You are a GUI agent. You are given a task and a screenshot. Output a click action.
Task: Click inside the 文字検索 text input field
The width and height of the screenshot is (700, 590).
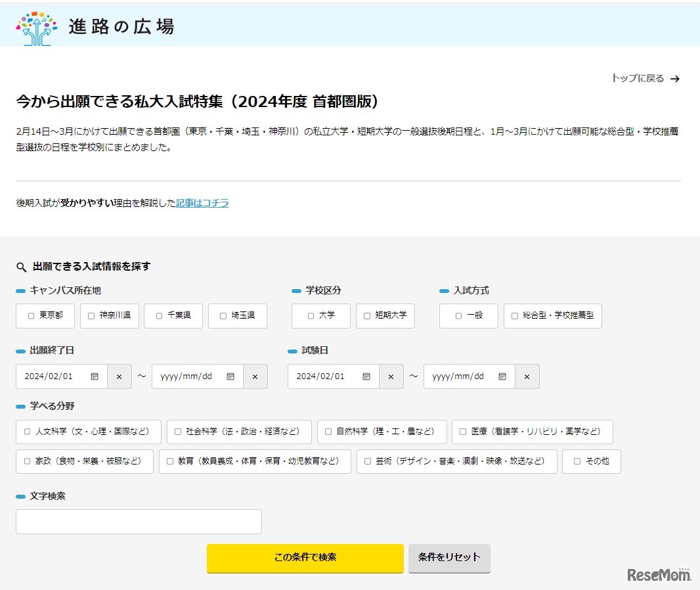(x=138, y=521)
